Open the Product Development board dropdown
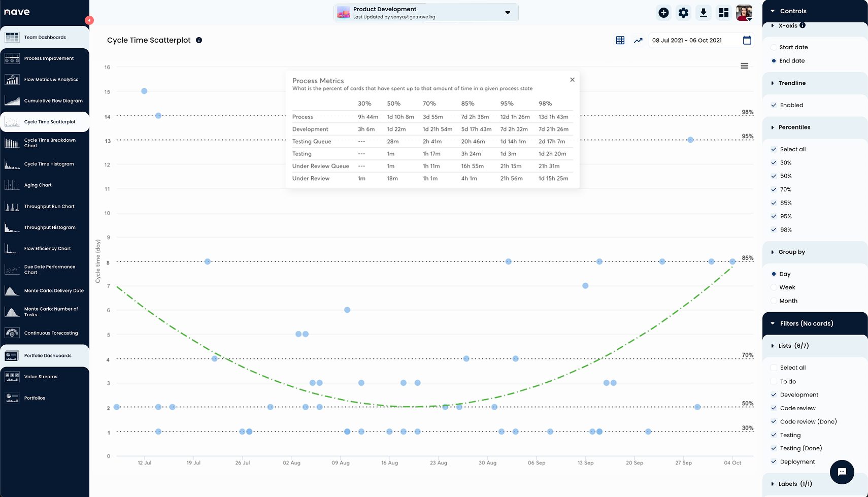Image resolution: width=868 pixels, height=497 pixels. (507, 12)
